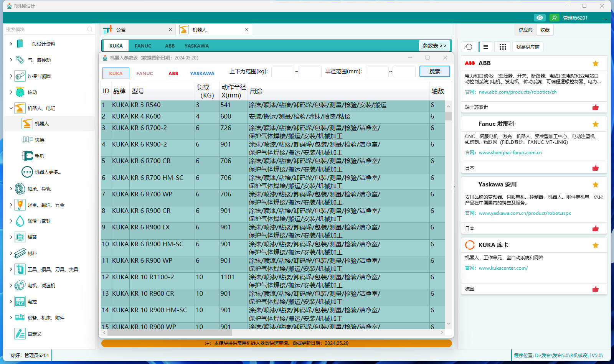Like the Yaskawa supplier card thumbs-up

596,228
